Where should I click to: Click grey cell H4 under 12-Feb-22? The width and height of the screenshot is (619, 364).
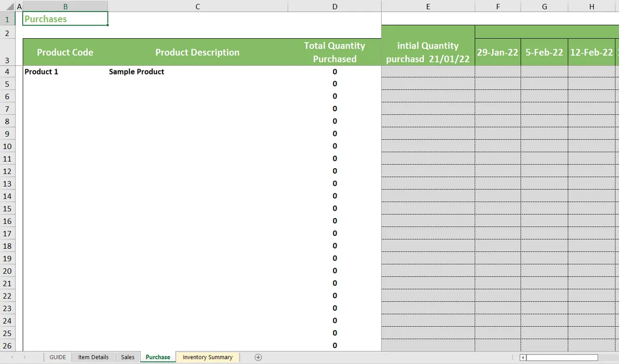click(x=591, y=72)
